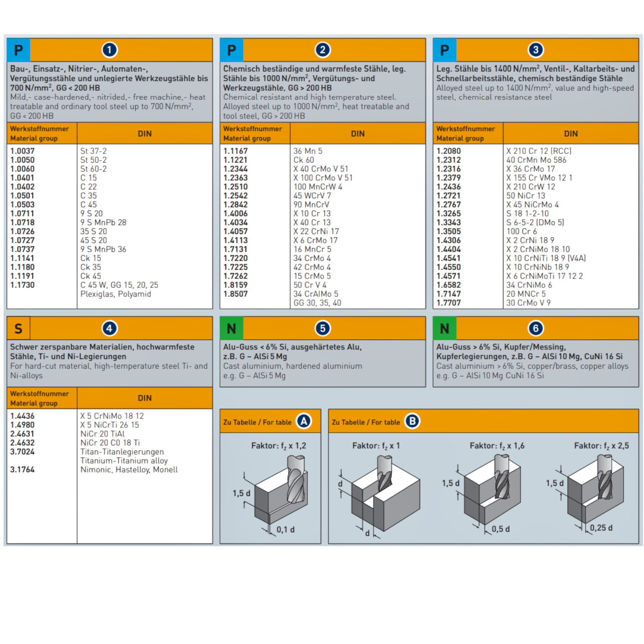Image resolution: width=644 pixels, height=644 pixels.
Task: Click the 'Faktor: fz x 1,6' label
Action: [x=497, y=446]
